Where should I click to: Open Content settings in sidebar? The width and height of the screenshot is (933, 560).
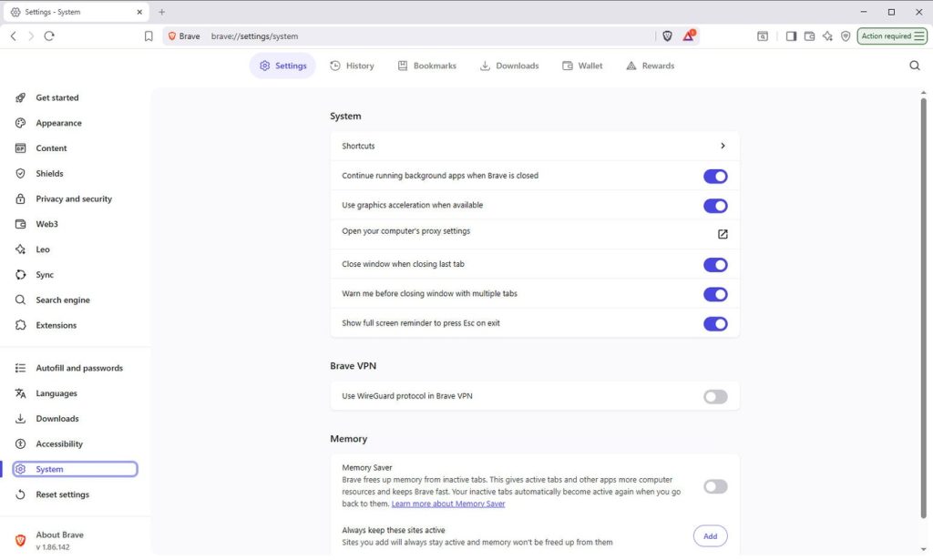(51, 148)
